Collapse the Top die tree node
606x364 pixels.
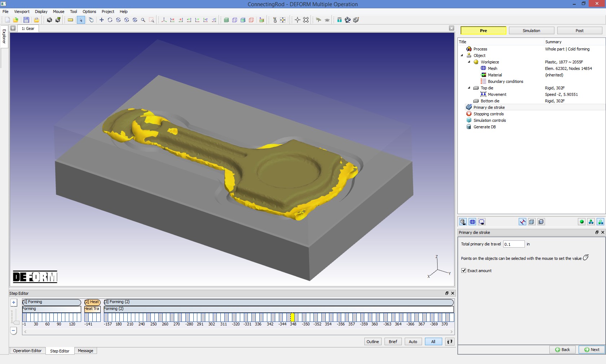click(x=469, y=88)
